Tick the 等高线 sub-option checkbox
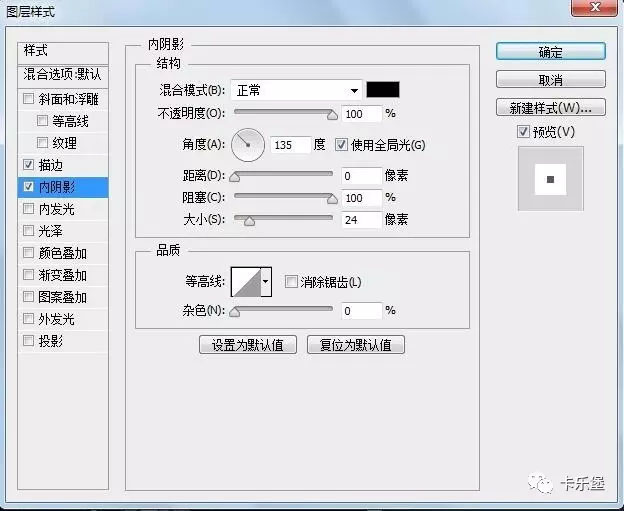 [x=42, y=121]
